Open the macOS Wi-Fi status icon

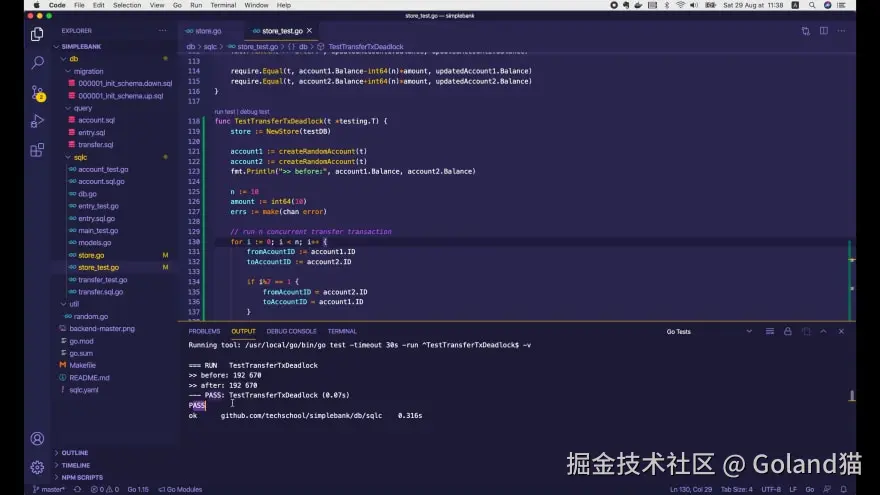coord(680,5)
